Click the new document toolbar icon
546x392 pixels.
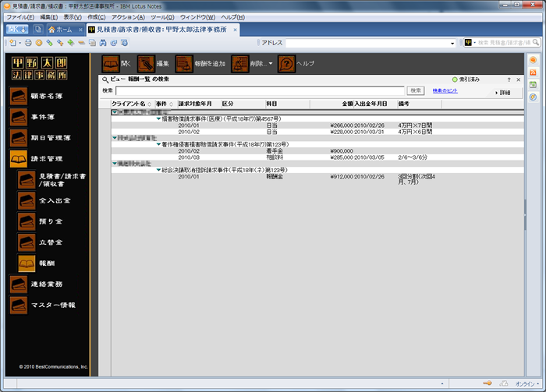pyautogui.click(x=13, y=43)
